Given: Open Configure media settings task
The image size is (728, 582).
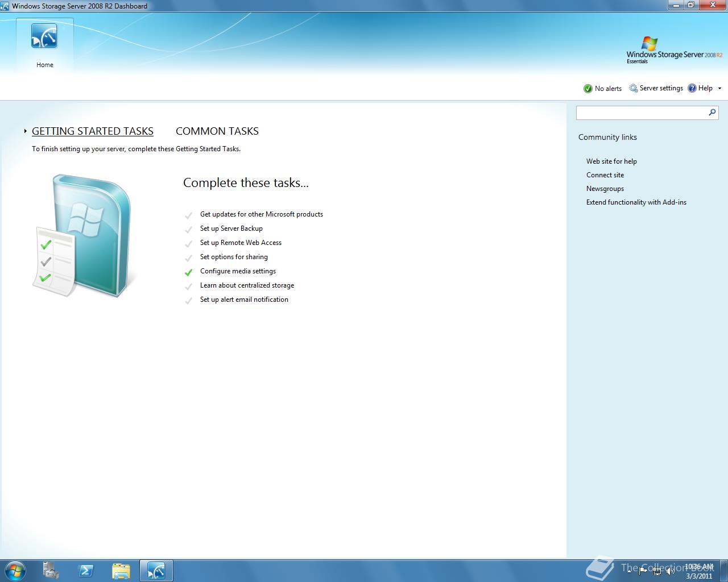Looking at the screenshot, I should click(x=238, y=271).
